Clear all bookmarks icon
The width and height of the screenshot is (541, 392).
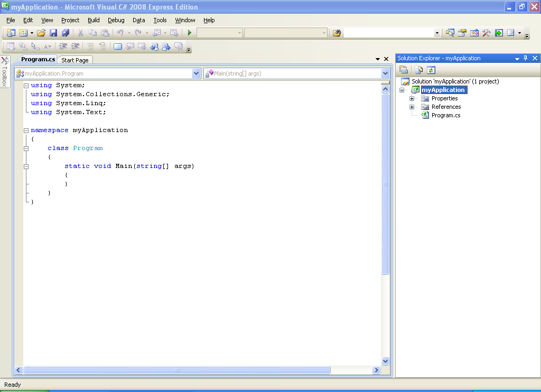[x=179, y=46]
